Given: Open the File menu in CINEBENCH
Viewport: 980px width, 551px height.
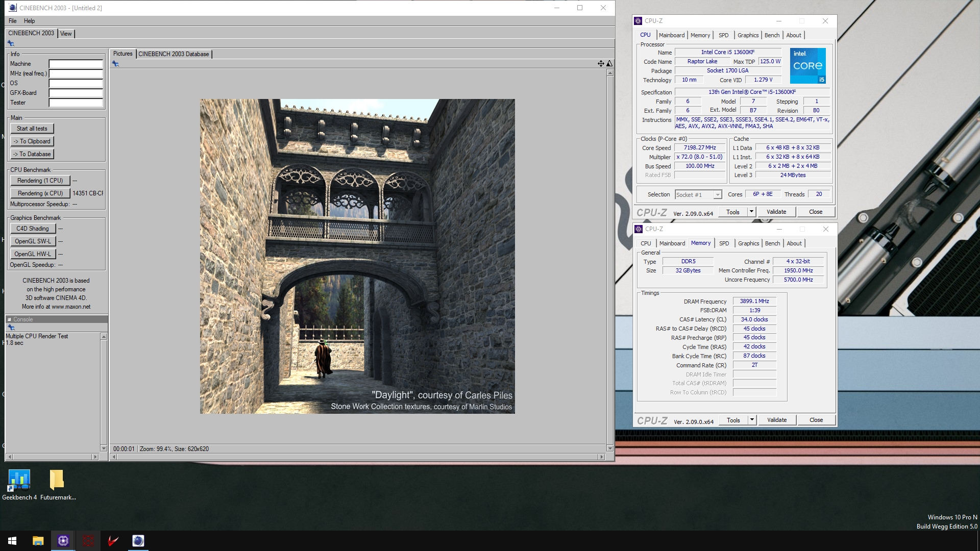Looking at the screenshot, I should tap(12, 21).
